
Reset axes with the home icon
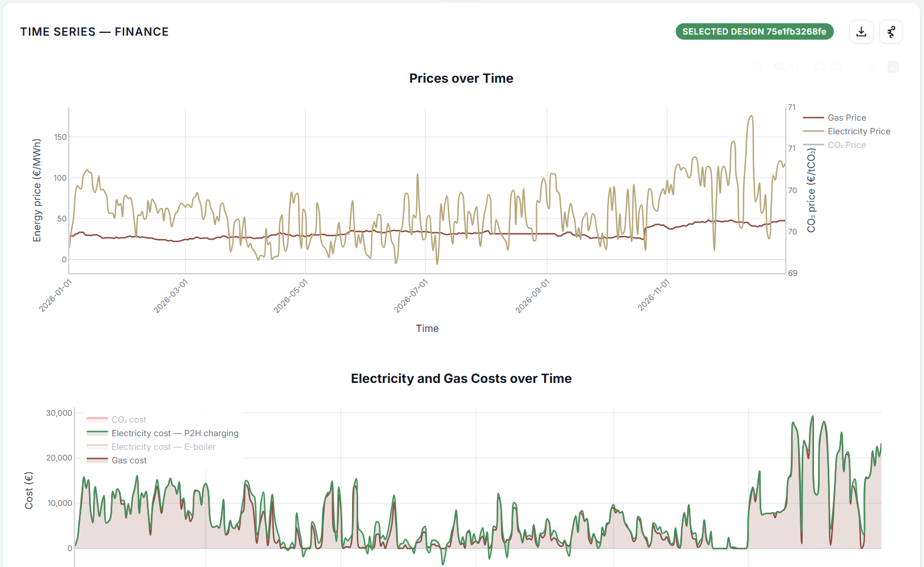871,67
